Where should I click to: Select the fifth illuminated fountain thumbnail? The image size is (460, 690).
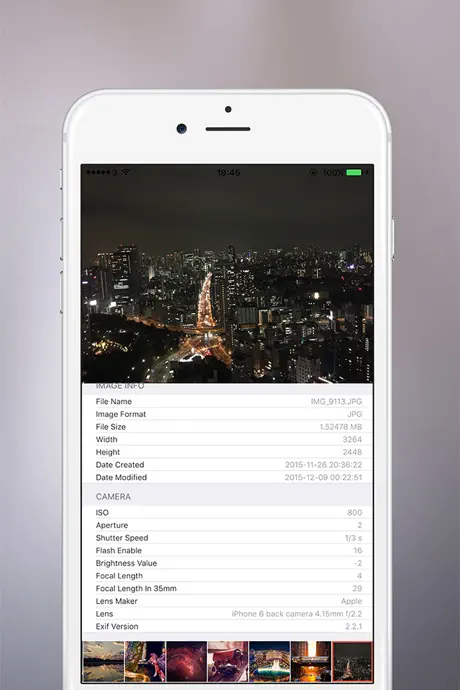[x=269, y=661]
